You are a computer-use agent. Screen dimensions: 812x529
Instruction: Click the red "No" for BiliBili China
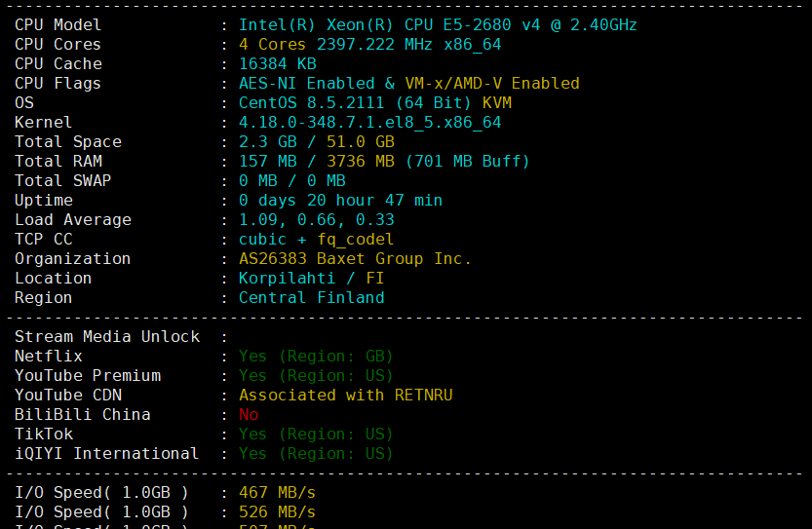coord(249,415)
